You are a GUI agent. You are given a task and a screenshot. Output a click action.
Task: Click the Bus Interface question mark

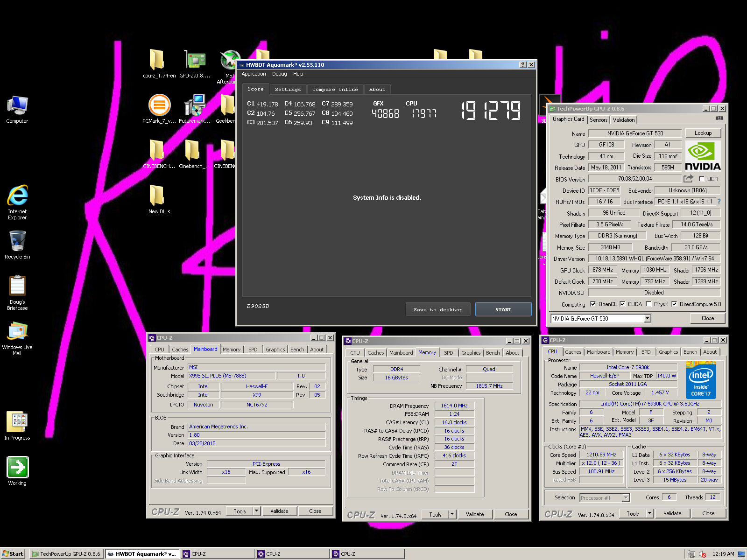[719, 202]
